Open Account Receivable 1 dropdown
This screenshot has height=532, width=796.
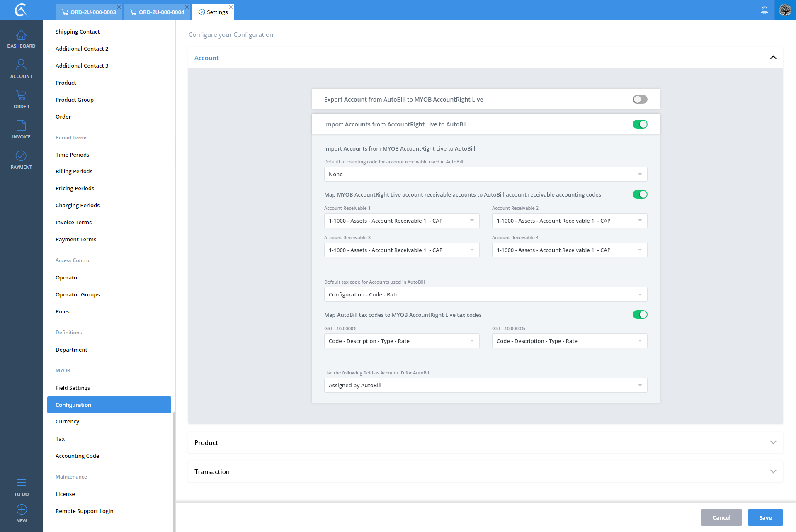click(401, 221)
